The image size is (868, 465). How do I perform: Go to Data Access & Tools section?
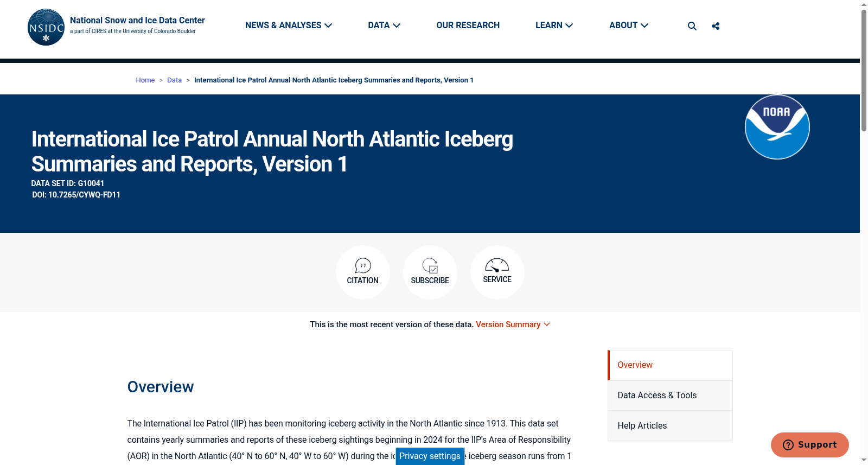pos(670,396)
